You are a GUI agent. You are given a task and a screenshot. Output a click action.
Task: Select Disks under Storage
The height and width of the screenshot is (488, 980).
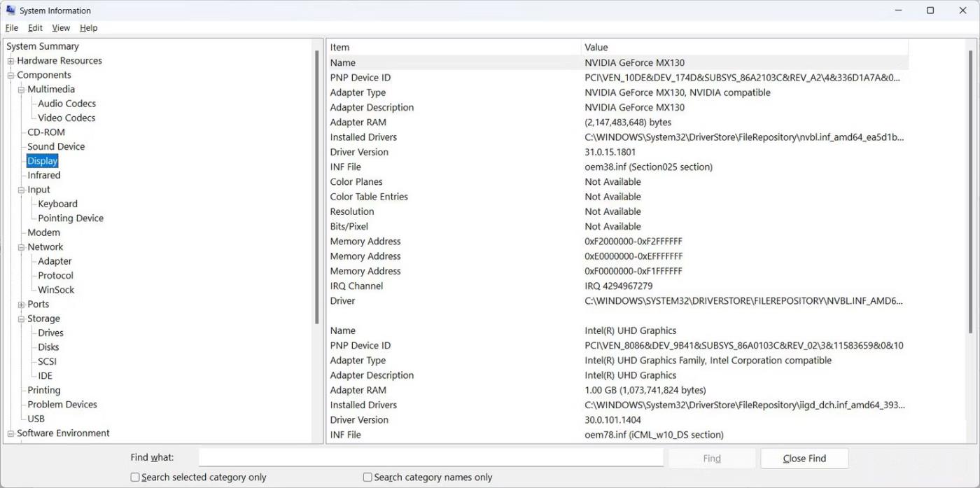click(48, 347)
